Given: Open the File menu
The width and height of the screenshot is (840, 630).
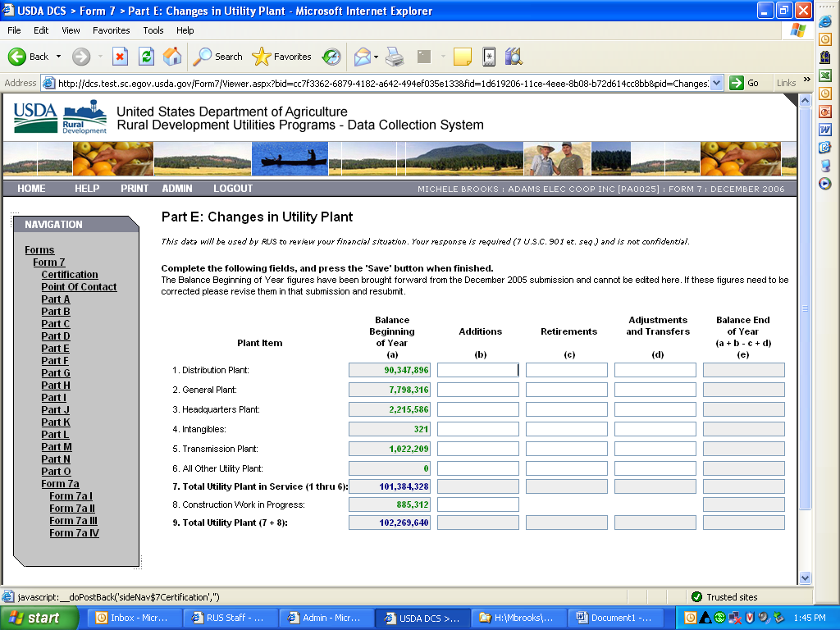Looking at the screenshot, I should tap(15, 30).
